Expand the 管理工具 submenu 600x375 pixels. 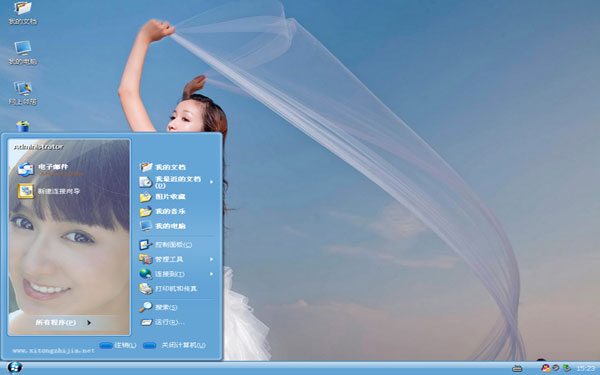pyautogui.click(x=176, y=259)
